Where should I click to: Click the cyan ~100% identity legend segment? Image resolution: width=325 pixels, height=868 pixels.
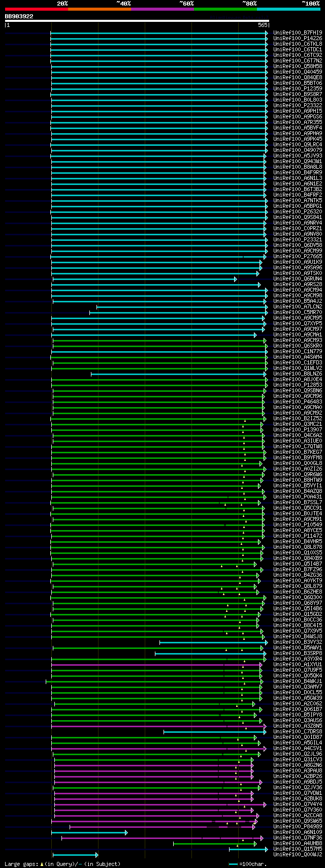[x=288, y=9]
